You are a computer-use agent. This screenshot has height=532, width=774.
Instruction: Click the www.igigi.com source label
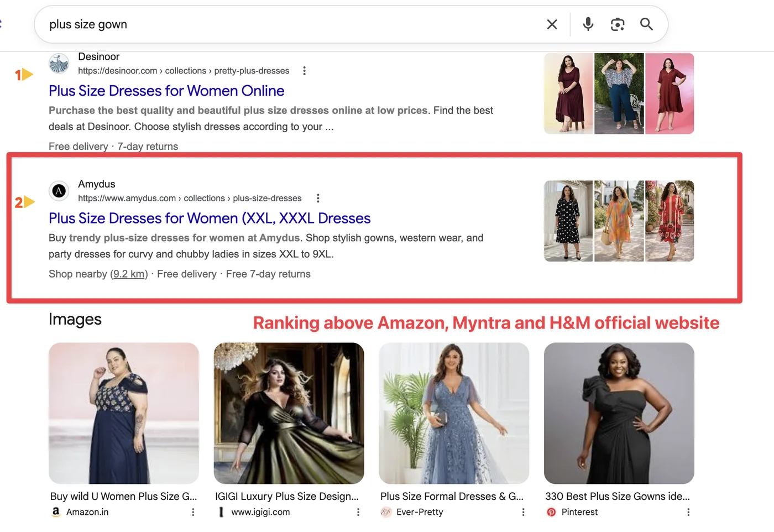[x=260, y=512]
